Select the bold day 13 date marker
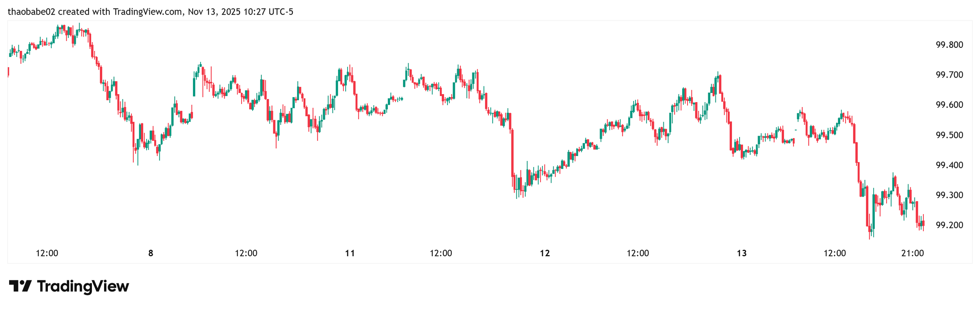 click(742, 253)
